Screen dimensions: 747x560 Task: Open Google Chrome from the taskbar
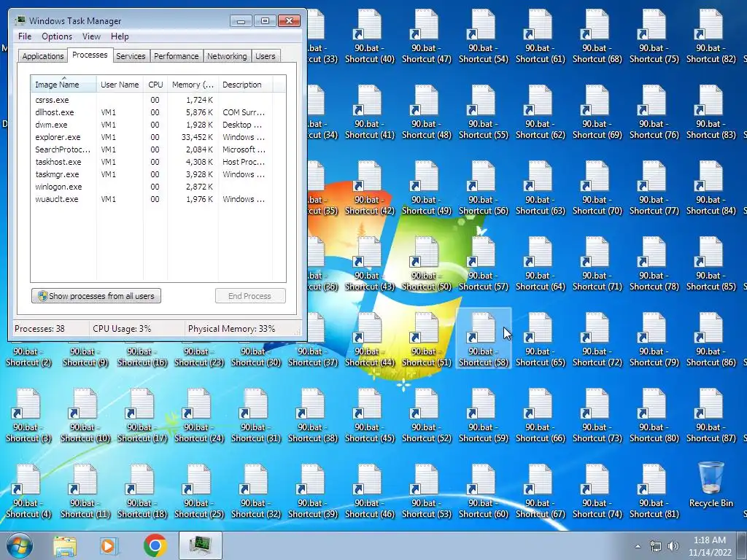[x=155, y=545]
